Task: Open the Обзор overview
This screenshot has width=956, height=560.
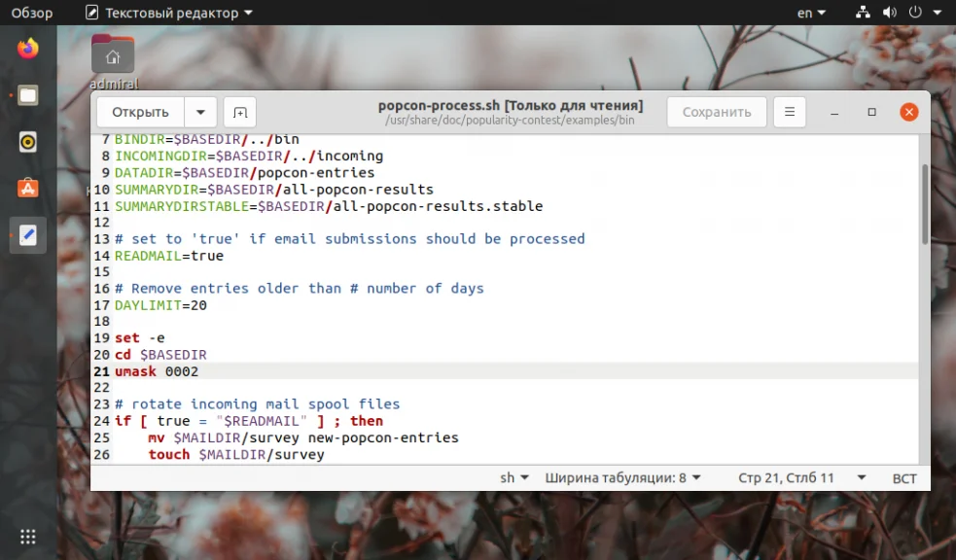Action: click(30, 13)
